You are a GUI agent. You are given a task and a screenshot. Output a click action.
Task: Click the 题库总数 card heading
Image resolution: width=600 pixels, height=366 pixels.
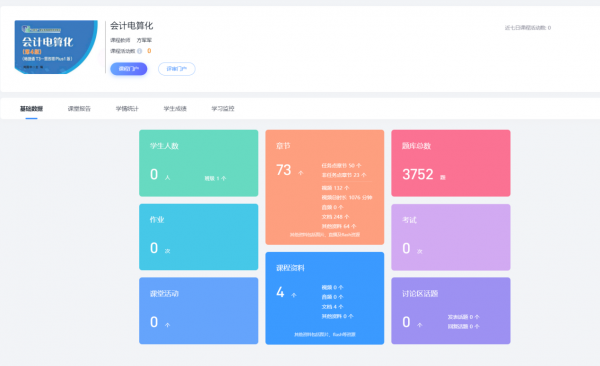point(416,146)
